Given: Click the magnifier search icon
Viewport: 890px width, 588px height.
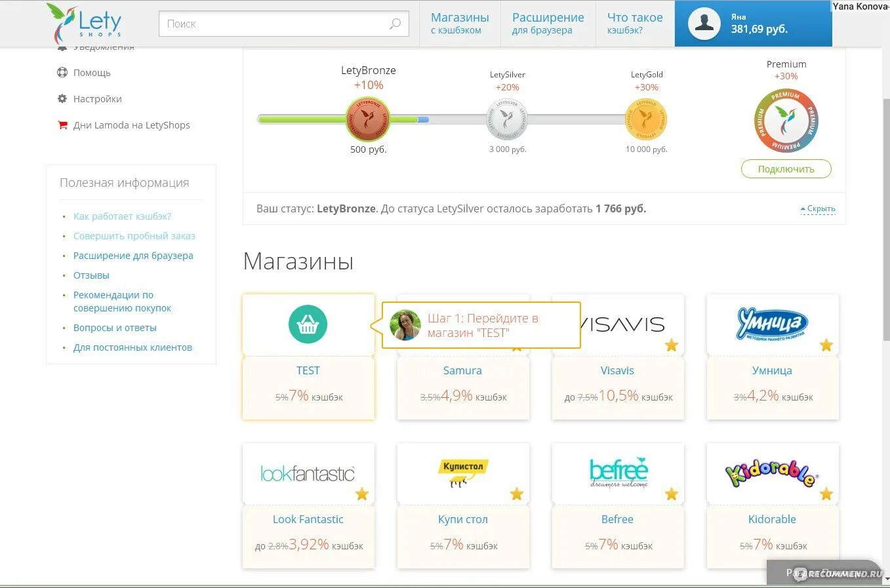Looking at the screenshot, I should click(x=395, y=24).
